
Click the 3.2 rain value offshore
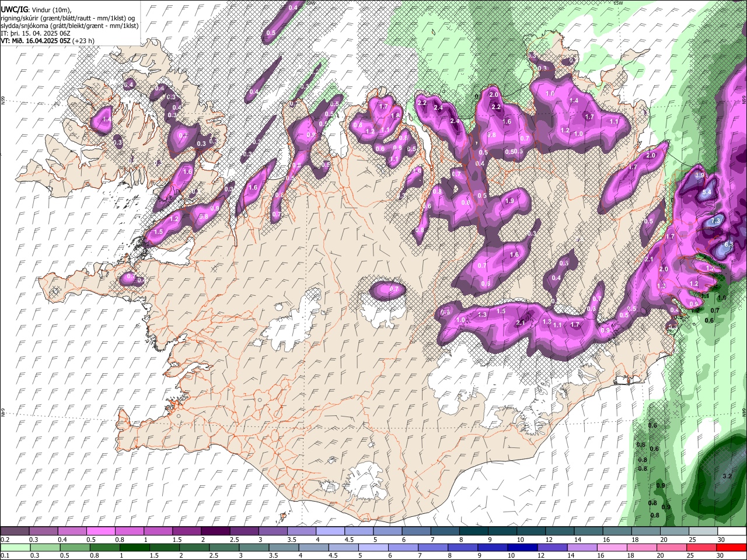tap(727, 477)
